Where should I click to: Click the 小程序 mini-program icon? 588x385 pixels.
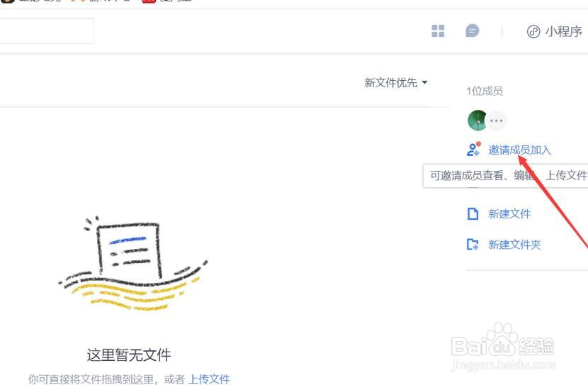click(533, 31)
